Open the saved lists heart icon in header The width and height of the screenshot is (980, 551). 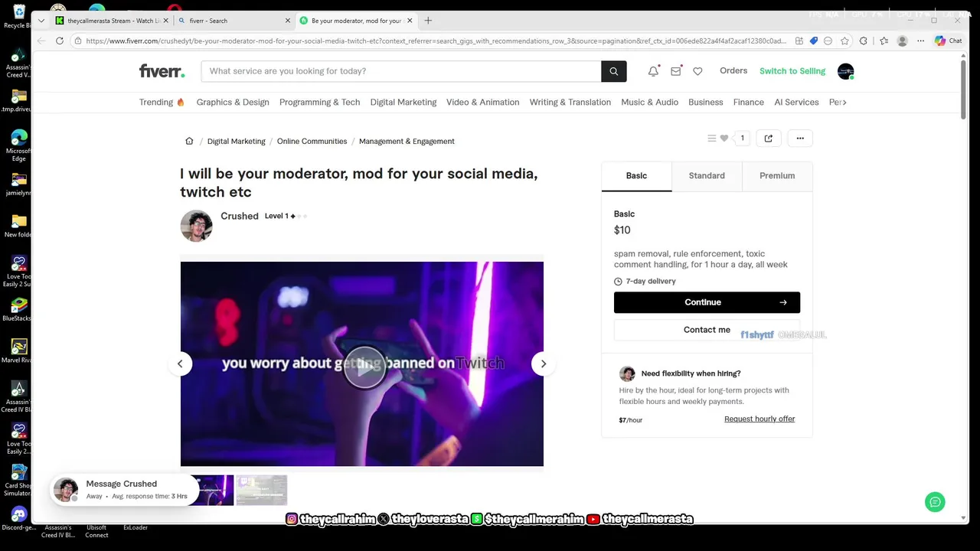[x=697, y=71]
